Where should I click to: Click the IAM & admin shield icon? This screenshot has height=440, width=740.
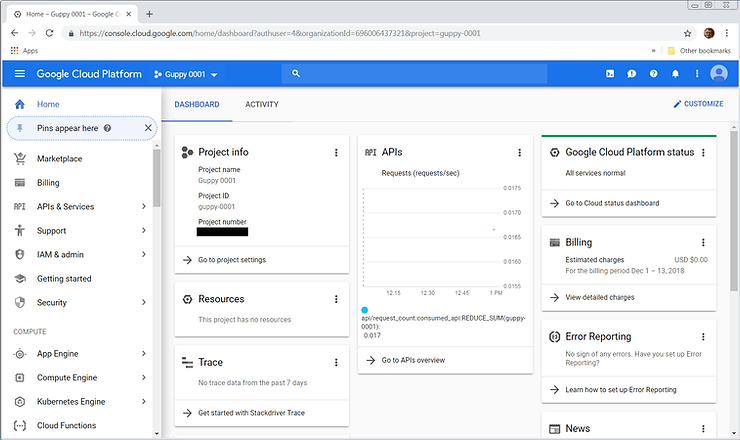20,254
